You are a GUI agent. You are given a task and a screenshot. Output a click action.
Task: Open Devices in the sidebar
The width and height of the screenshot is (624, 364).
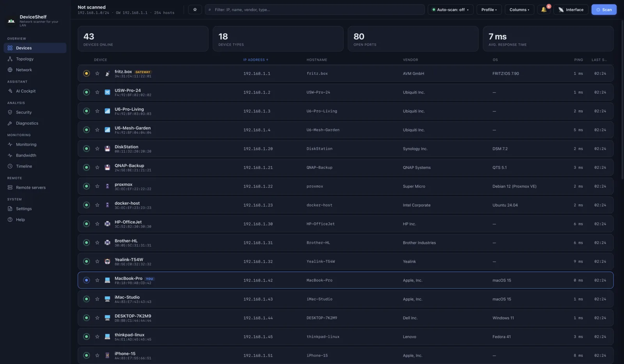point(35,48)
